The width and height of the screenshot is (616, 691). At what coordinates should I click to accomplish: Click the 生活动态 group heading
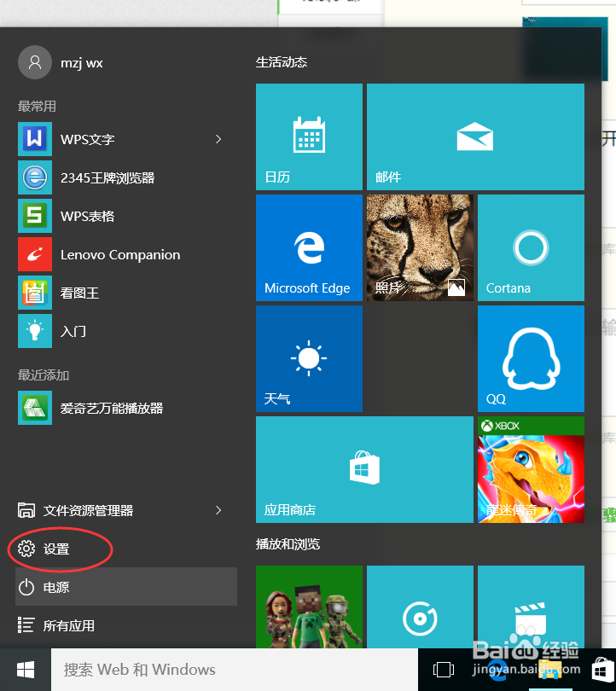(282, 62)
